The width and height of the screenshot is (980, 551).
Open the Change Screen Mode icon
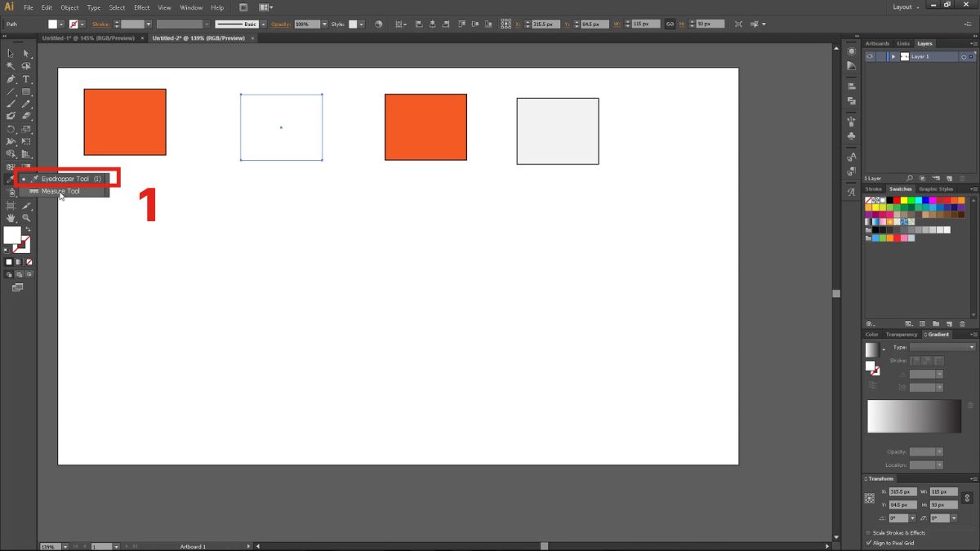(17, 287)
